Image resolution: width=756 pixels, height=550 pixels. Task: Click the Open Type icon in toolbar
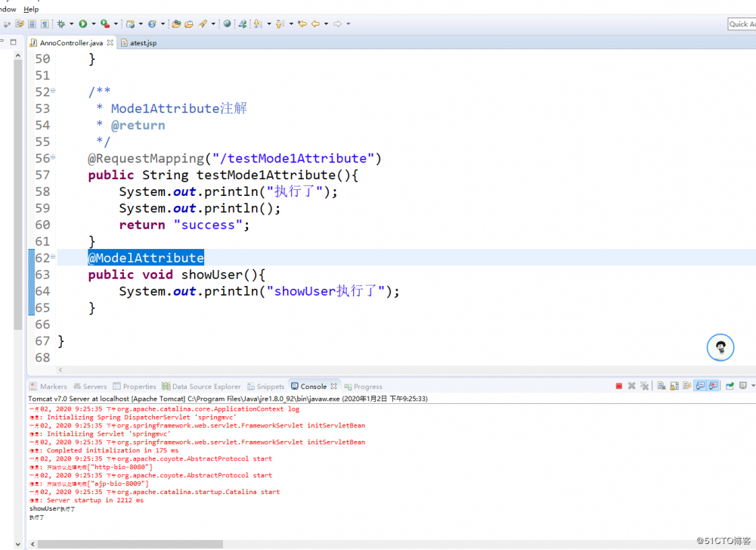click(176, 24)
